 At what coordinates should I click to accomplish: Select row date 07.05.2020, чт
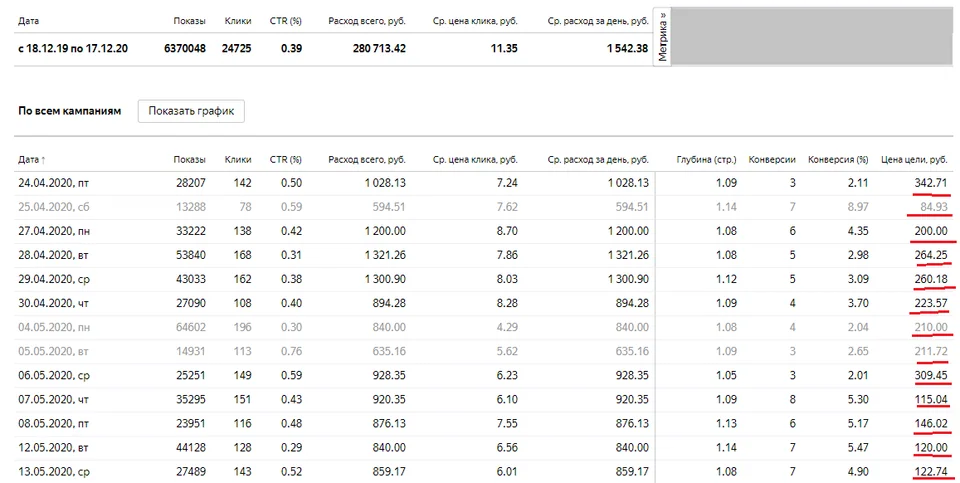point(53,400)
